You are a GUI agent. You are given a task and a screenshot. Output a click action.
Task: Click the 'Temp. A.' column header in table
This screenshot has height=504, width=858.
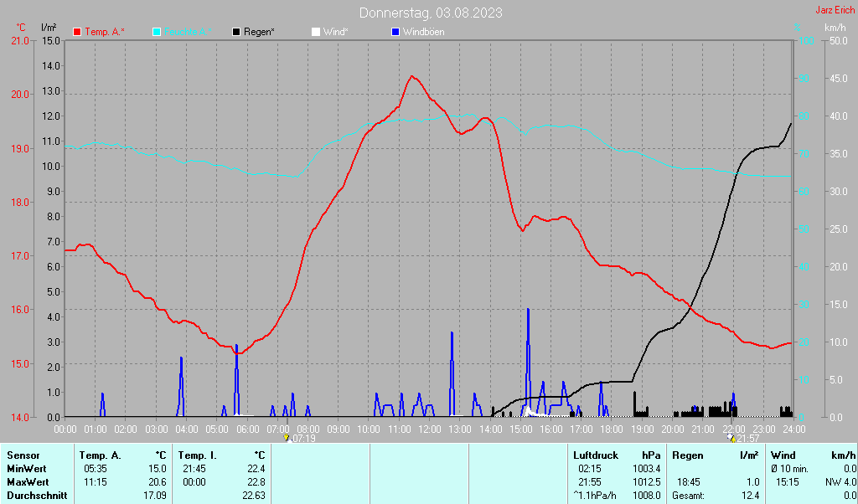coord(101,455)
